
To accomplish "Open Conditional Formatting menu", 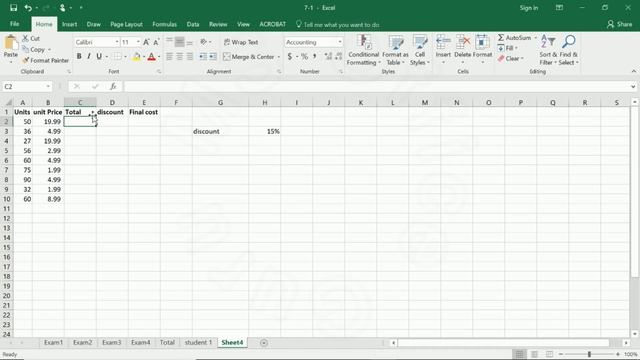I will tap(363, 50).
